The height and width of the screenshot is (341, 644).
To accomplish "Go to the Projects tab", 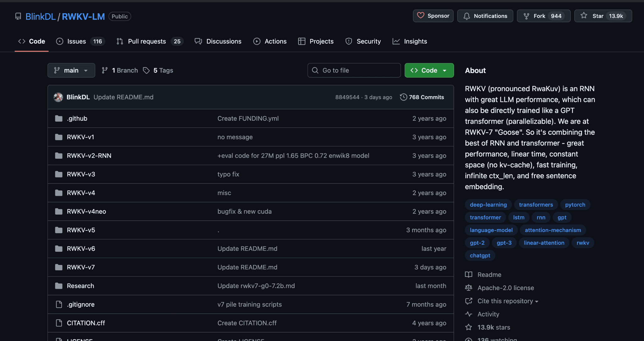I will 316,41.
